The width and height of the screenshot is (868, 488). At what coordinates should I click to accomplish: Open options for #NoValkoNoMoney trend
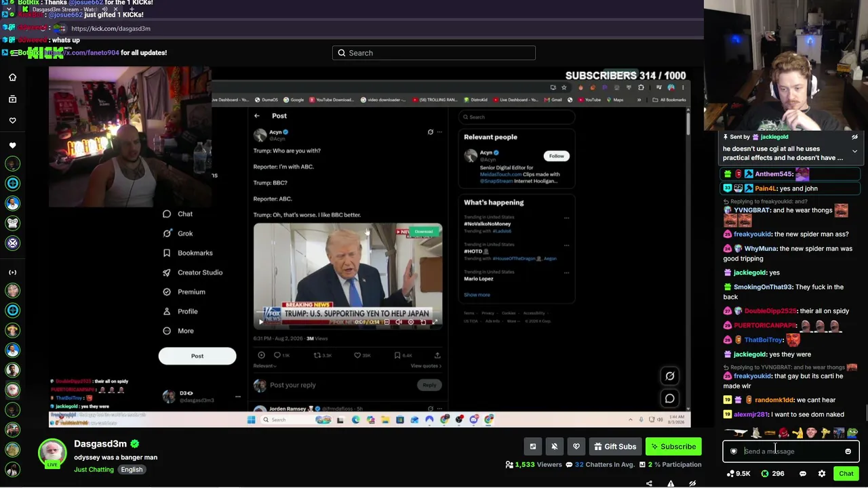click(567, 218)
